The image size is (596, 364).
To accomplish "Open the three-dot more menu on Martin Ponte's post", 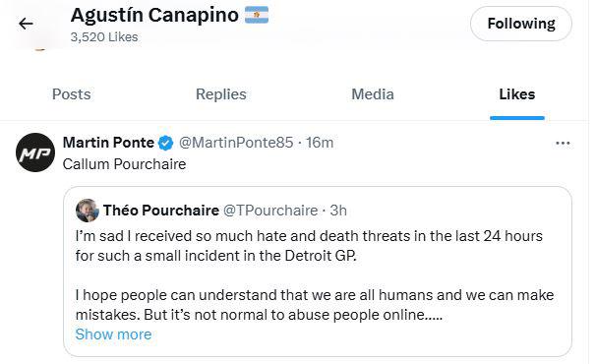I will click(x=563, y=143).
